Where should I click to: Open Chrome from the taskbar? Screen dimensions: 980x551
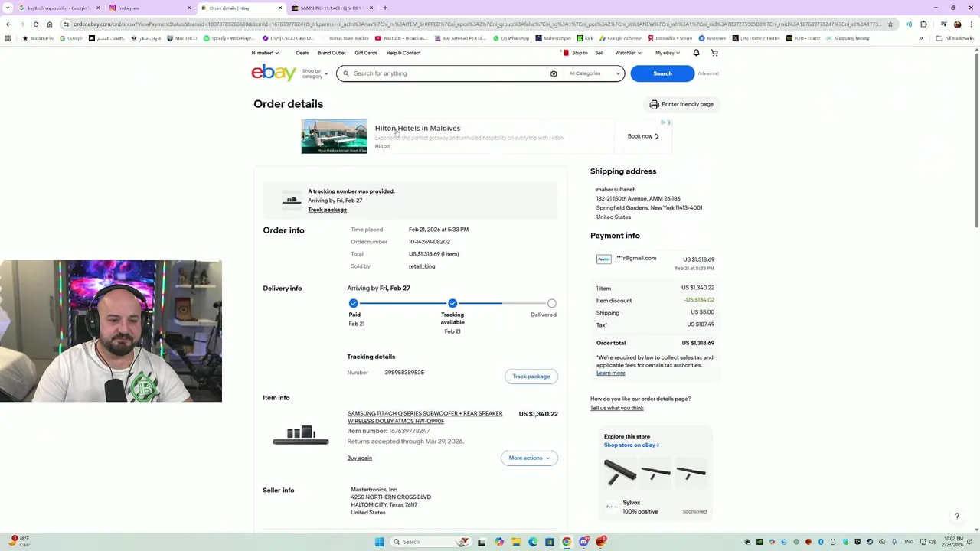(x=567, y=542)
